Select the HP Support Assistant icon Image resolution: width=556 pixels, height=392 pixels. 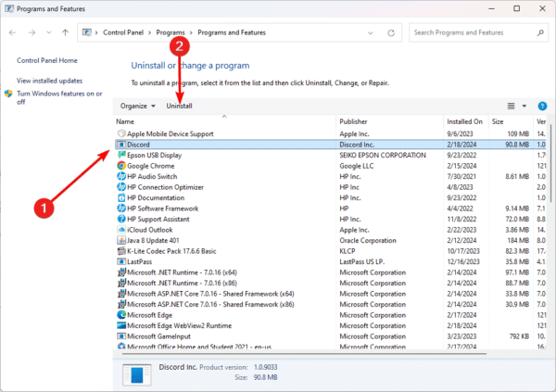click(x=121, y=219)
